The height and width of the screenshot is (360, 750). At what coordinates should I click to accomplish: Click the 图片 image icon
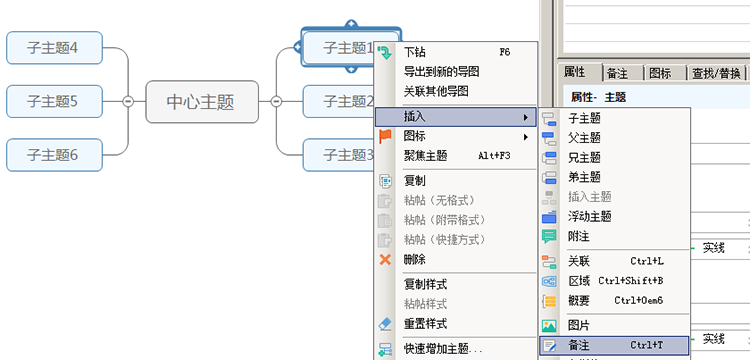549,326
